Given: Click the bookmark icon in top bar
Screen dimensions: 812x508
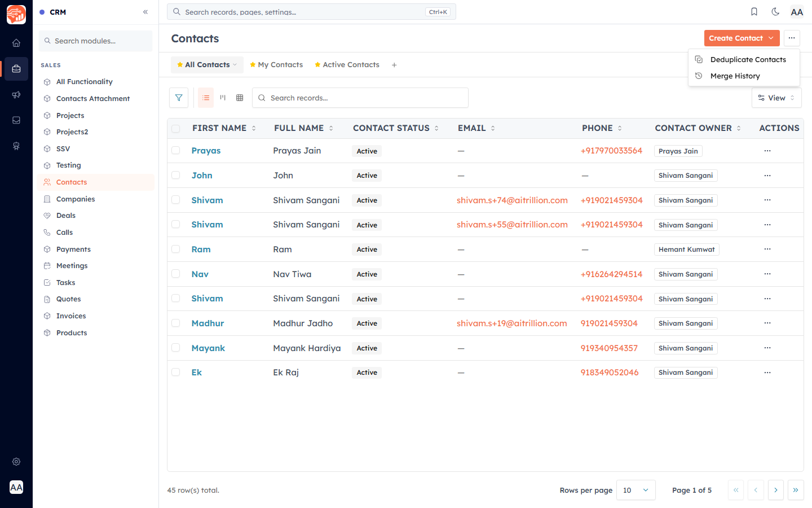Looking at the screenshot, I should [x=754, y=12].
